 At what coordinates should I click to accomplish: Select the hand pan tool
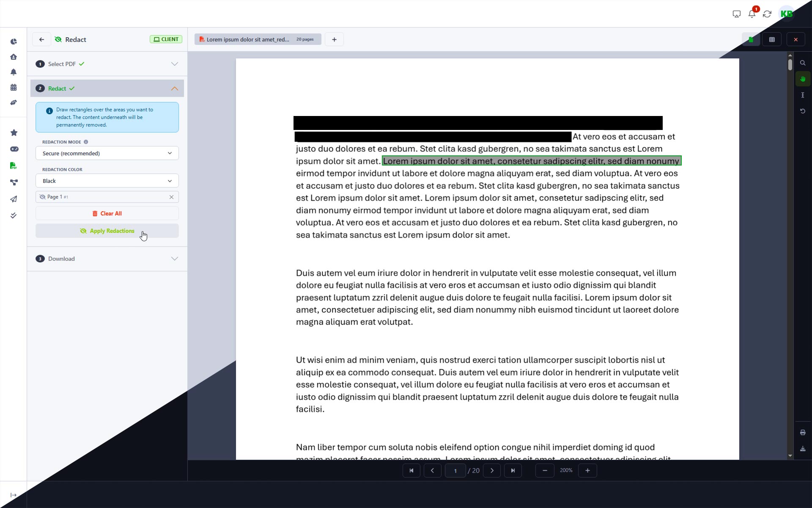coord(803,78)
